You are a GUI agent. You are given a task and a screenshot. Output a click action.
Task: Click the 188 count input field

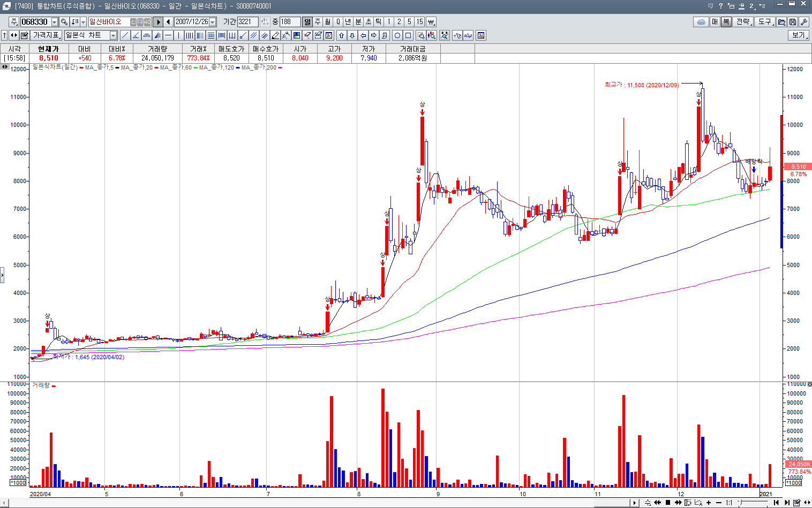coord(290,22)
